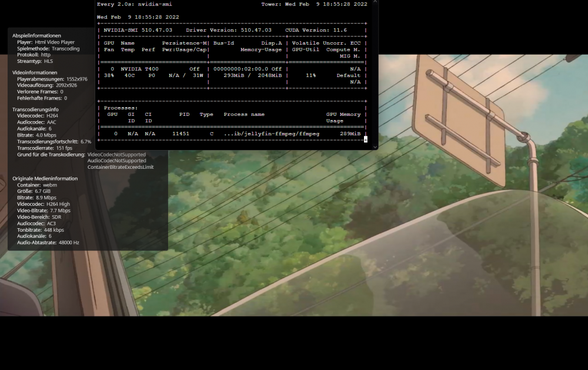Click 'Video-Bitrate: 7.7 Mbps' line
The width and height of the screenshot is (588, 370).
click(x=44, y=211)
